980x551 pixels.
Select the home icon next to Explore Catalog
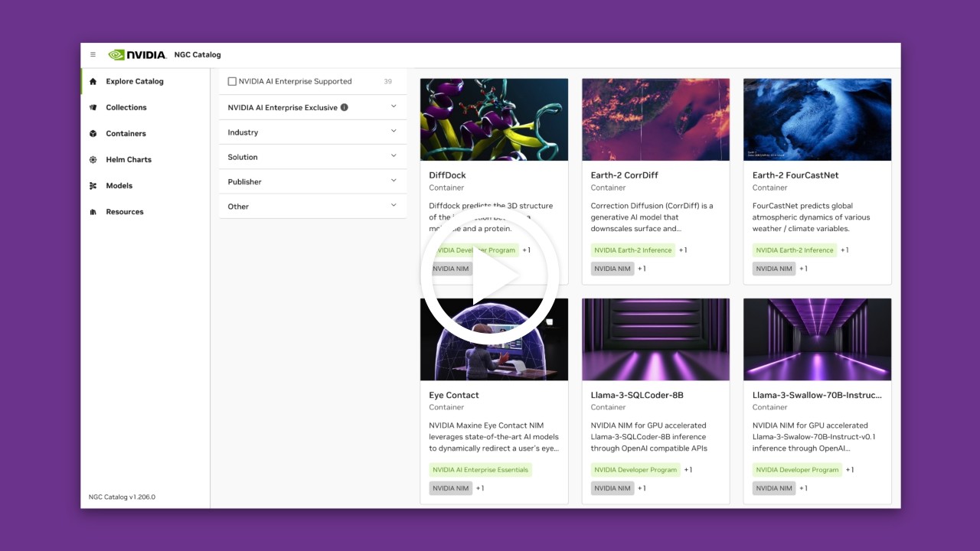click(92, 81)
